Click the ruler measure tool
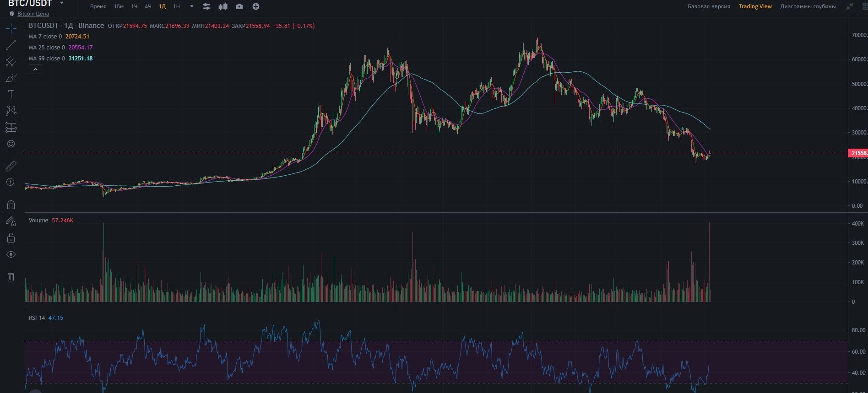The width and height of the screenshot is (868, 393). [x=11, y=166]
